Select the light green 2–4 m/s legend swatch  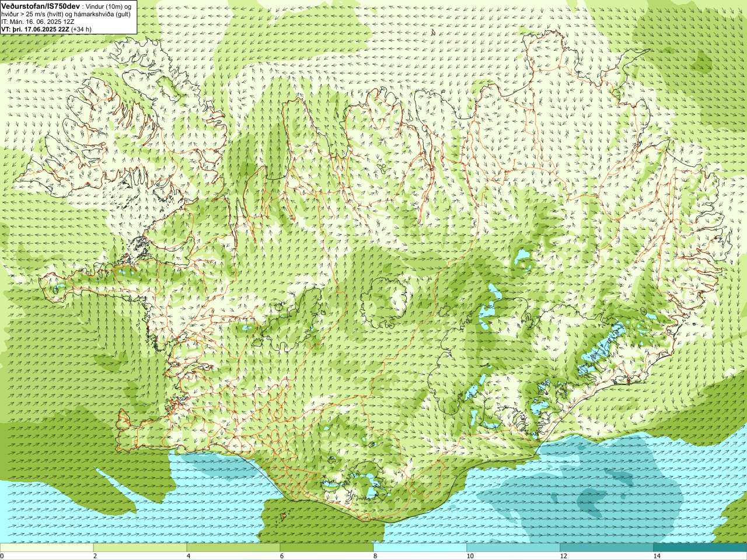[x=140, y=548]
